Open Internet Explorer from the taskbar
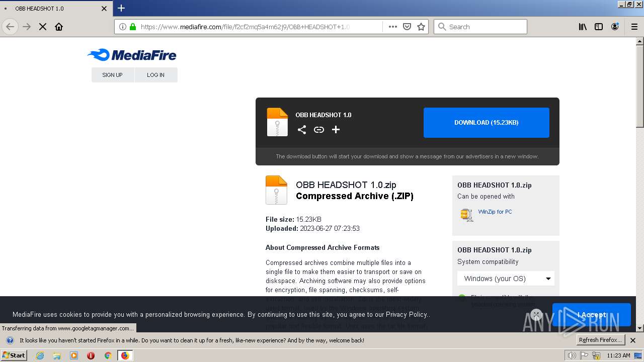644x362 pixels. (x=40, y=355)
